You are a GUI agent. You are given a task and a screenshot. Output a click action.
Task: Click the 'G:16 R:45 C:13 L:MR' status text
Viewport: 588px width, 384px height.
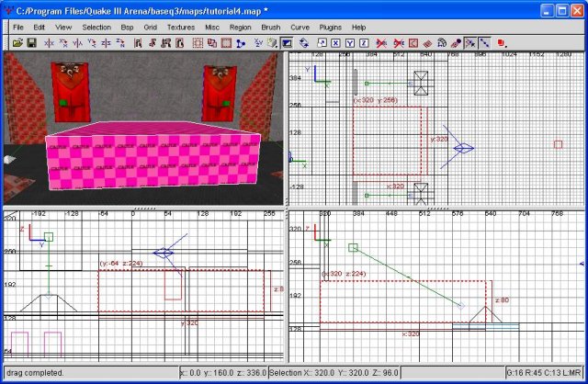tap(544, 373)
